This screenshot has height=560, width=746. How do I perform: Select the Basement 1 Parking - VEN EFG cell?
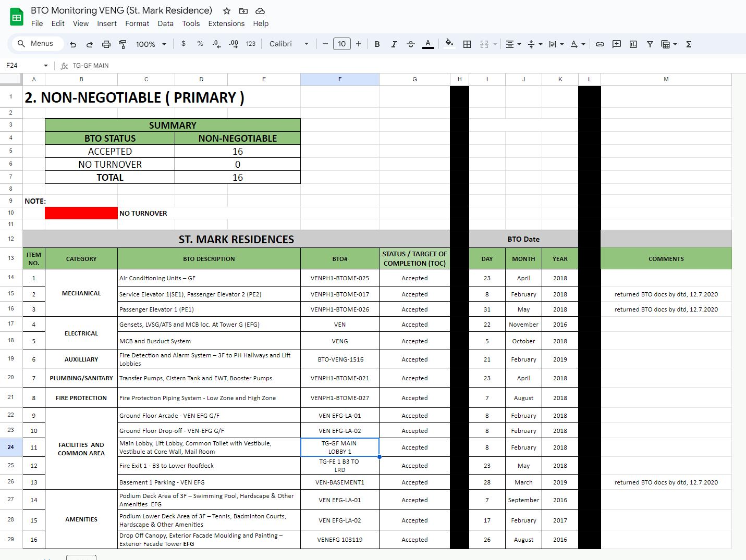[x=209, y=482]
